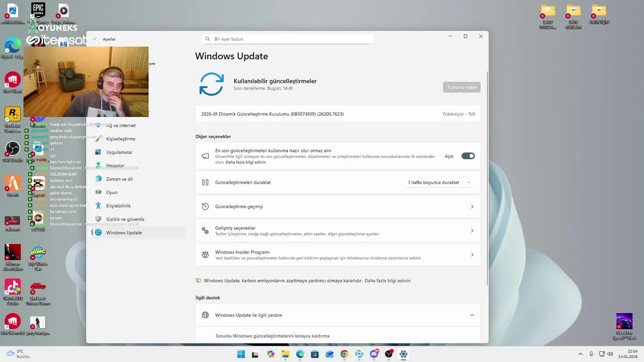Open Copilot from the taskbar
The height and width of the screenshot is (362, 644).
271,354
